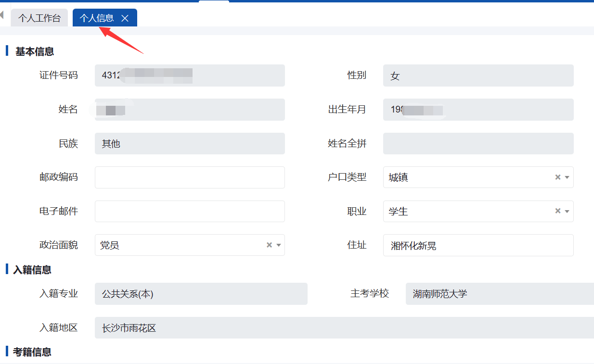Click the 主考学校 field

[x=499, y=294]
